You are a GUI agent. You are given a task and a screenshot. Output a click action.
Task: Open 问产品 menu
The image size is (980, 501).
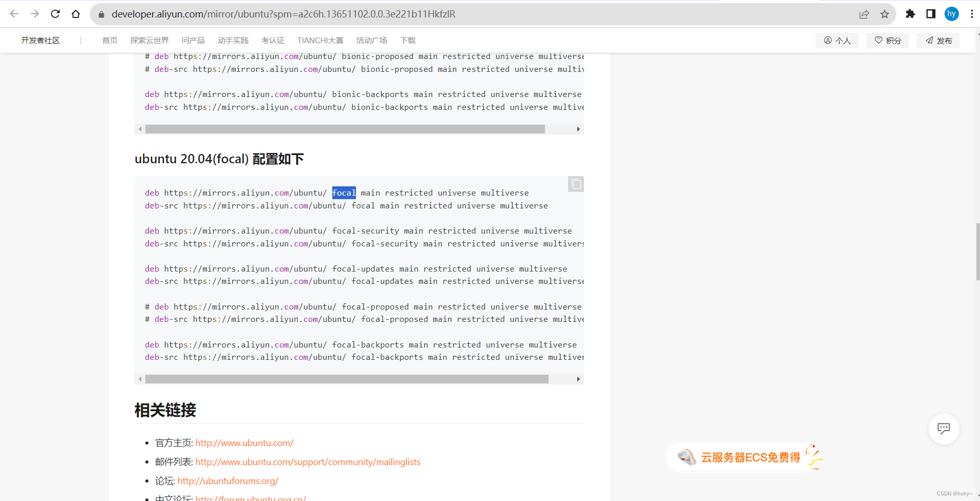point(193,41)
